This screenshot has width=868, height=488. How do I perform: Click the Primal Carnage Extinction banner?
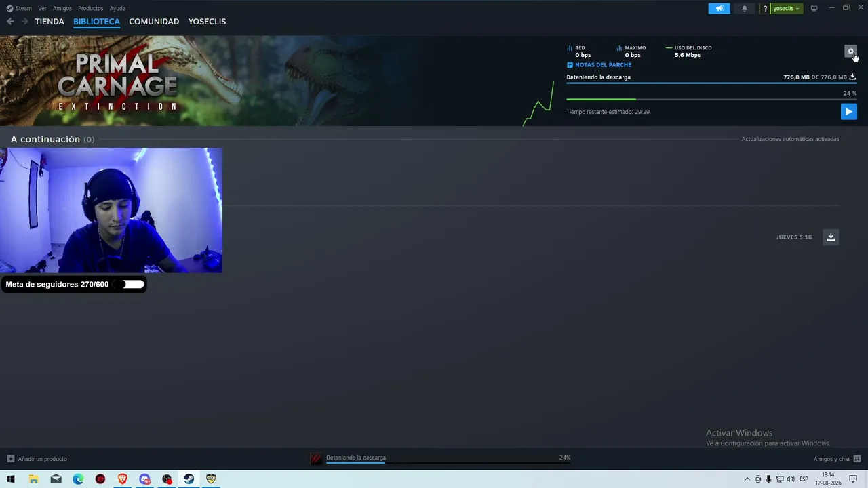click(x=117, y=81)
